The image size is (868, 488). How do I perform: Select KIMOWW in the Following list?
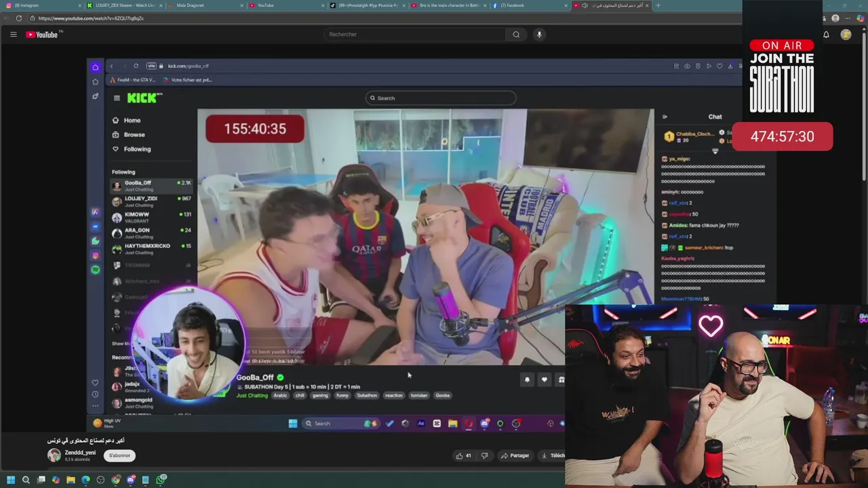coord(152,217)
